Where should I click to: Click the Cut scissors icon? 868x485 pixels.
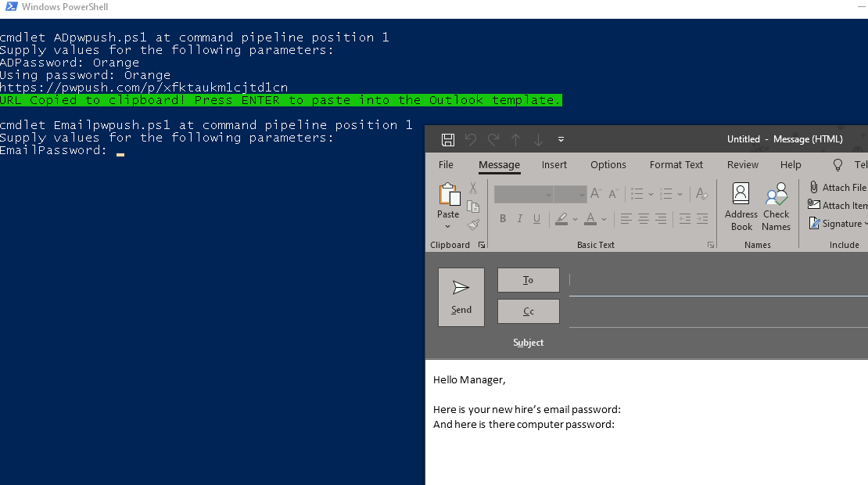[473, 189]
